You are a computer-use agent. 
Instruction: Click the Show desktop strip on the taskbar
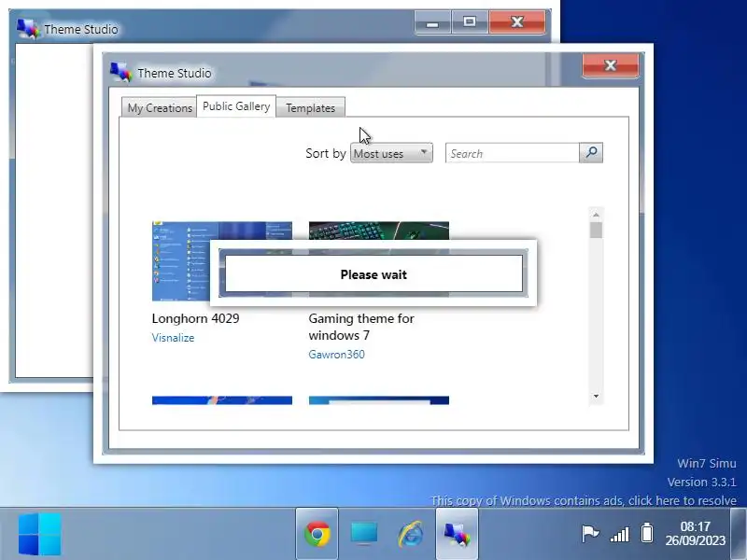[739, 534]
